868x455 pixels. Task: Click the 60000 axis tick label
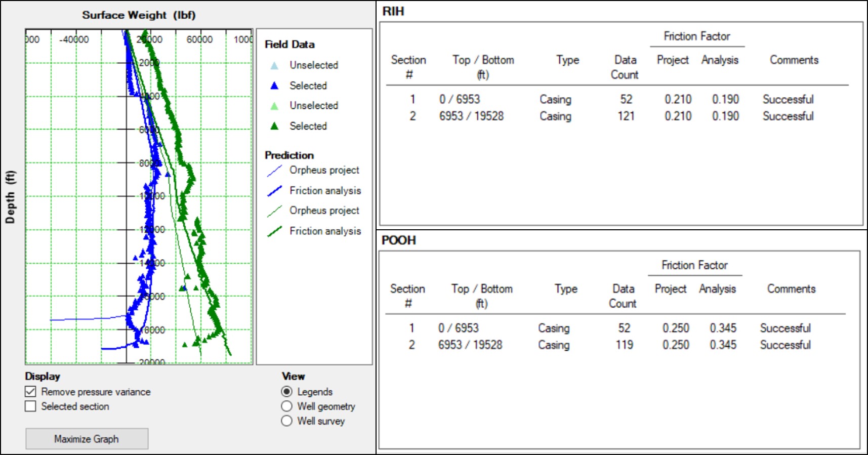199,39
